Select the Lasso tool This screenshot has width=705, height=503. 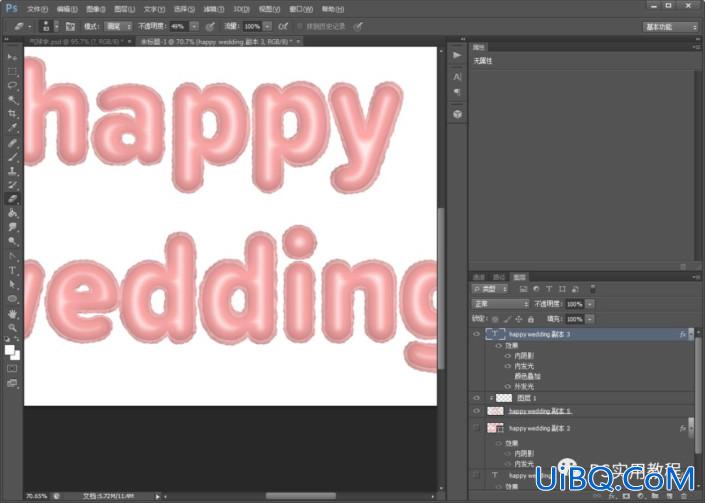(x=12, y=85)
